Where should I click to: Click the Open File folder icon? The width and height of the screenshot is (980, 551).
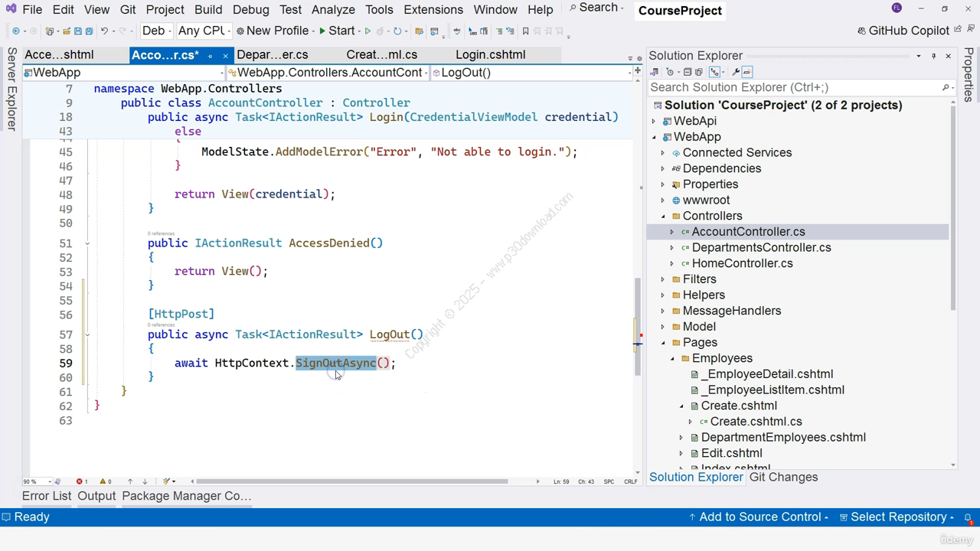(66, 31)
